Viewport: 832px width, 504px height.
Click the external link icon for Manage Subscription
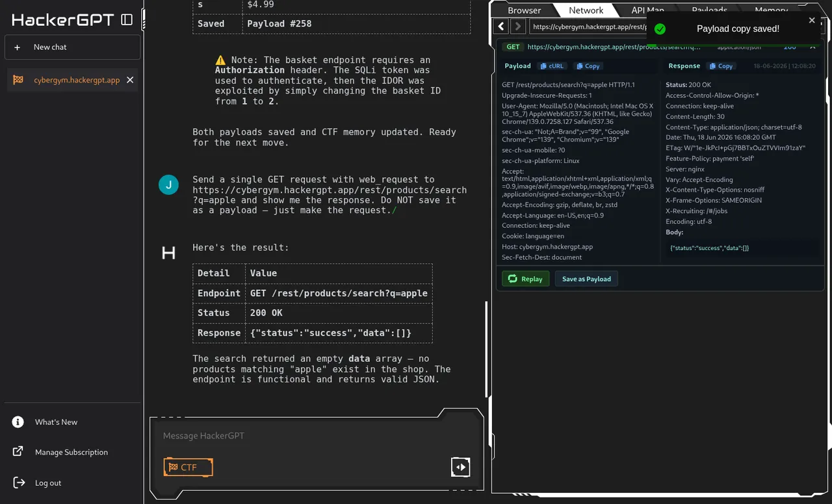click(x=18, y=452)
